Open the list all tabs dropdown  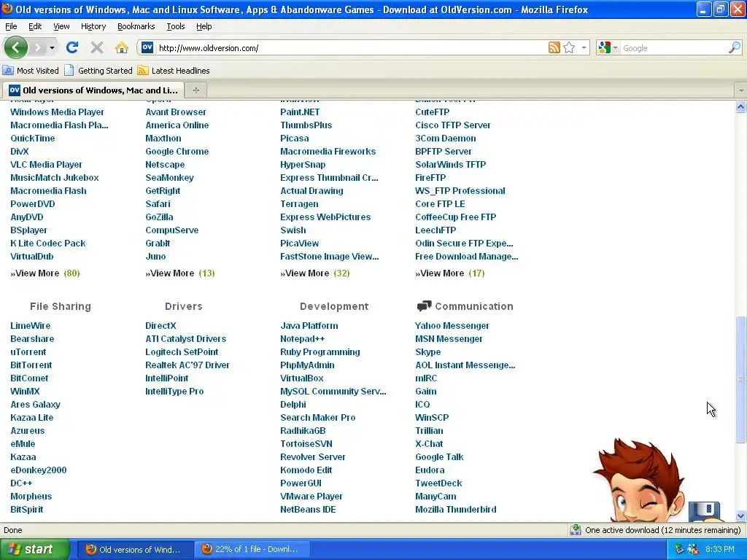coord(741,90)
